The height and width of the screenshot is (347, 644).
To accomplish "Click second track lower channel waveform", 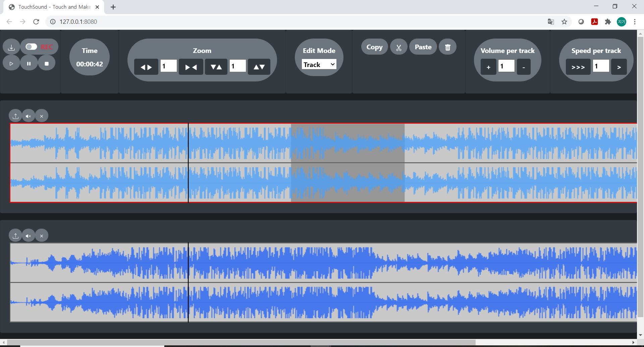I will (323, 302).
